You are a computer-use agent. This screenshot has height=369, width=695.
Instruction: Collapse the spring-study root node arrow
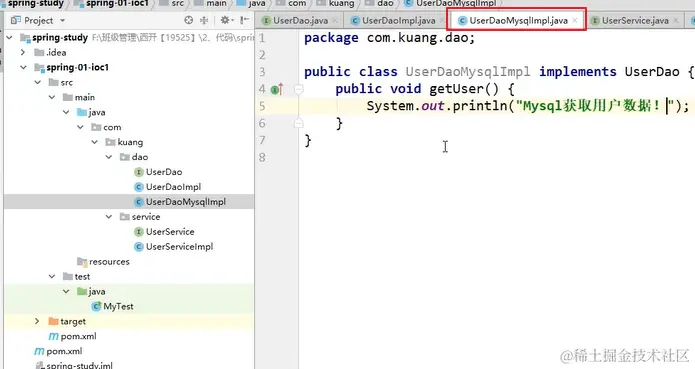pos(10,38)
